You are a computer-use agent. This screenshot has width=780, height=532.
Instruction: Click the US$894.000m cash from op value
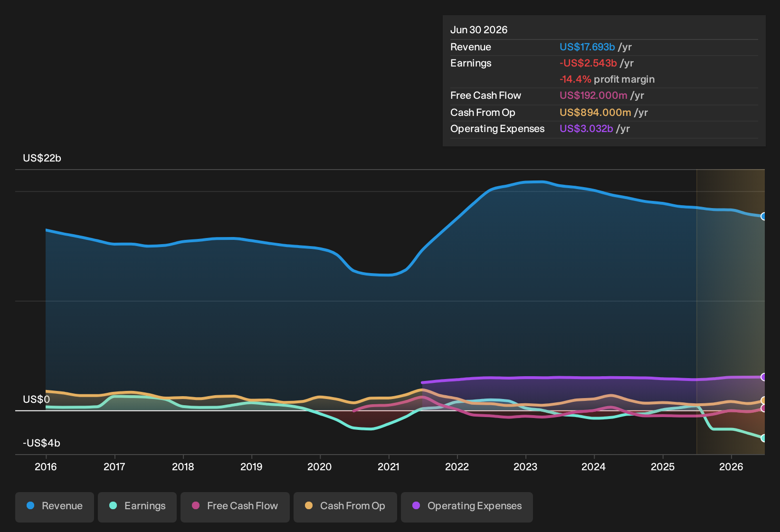point(595,113)
